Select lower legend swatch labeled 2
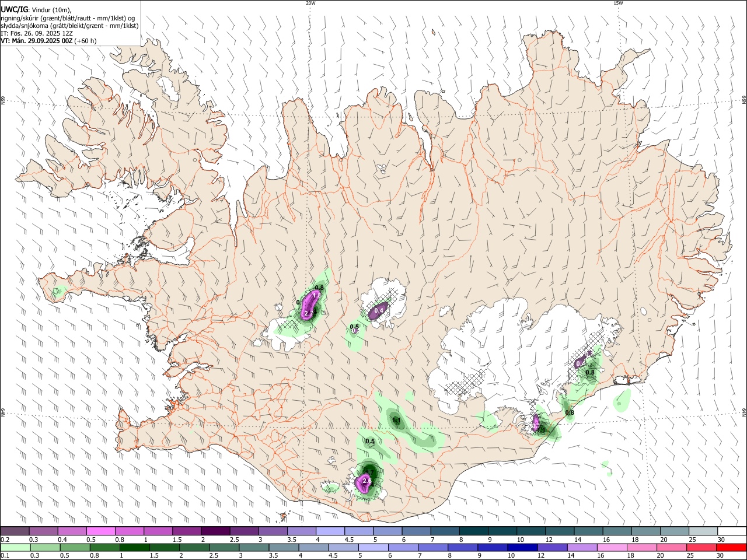747x560 pixels. click(x=194, y=547)
